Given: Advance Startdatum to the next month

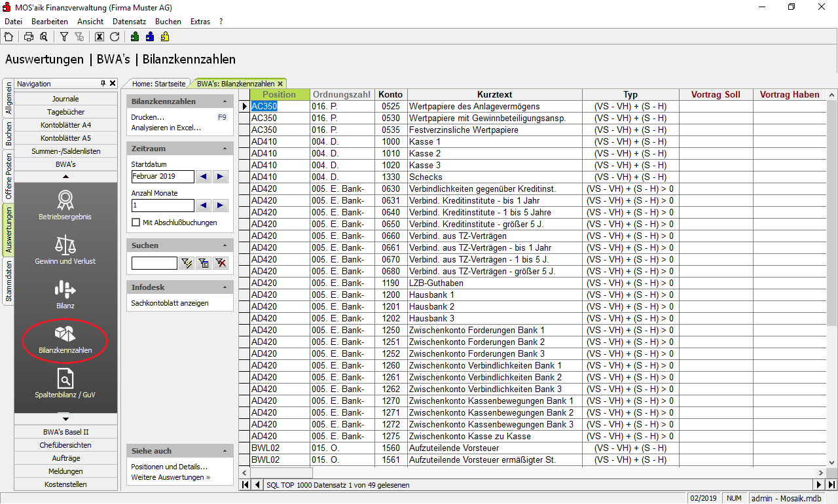Looking at the screenshot, I should click(221, 177).
